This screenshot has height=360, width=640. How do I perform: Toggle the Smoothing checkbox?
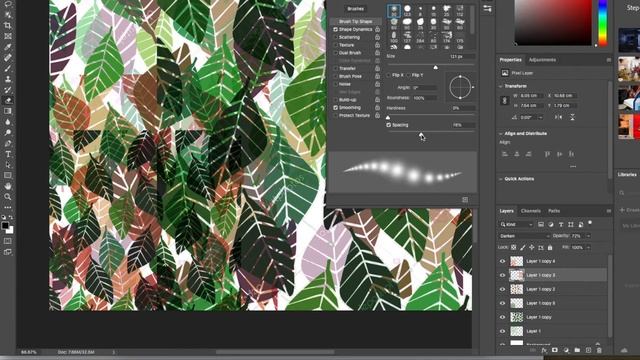[x=336, y=108]
